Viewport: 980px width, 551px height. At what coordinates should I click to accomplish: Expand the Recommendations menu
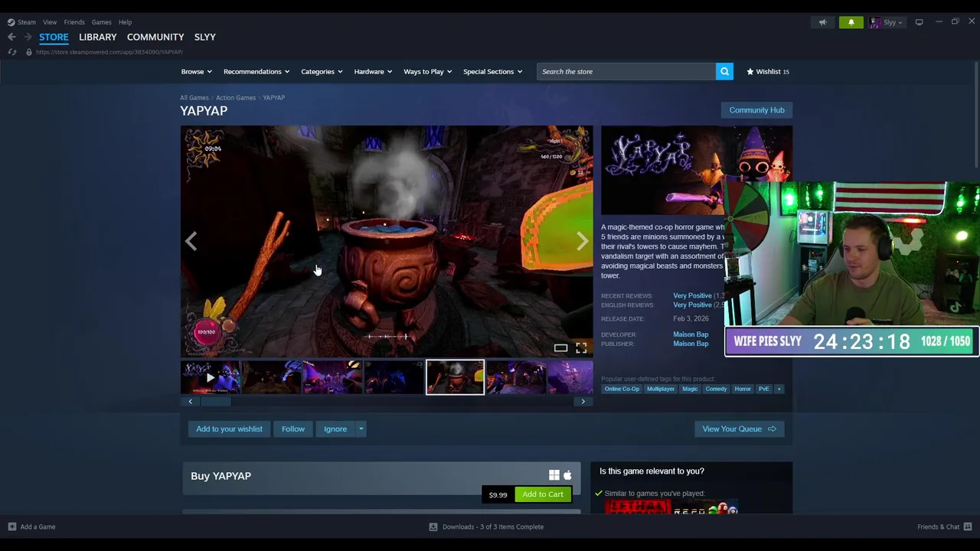click(x=256, y=71)
